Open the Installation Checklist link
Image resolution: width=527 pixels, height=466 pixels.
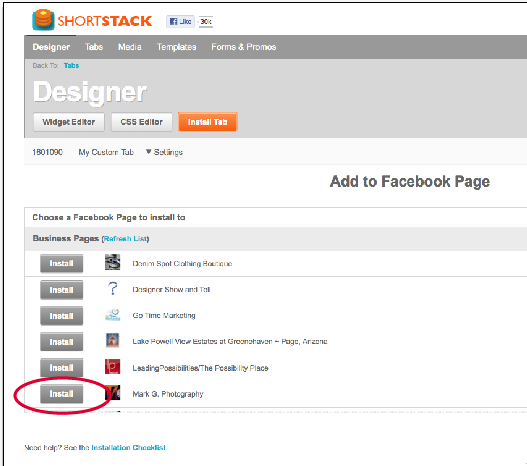pyautogui.click(x=128, y=448)
